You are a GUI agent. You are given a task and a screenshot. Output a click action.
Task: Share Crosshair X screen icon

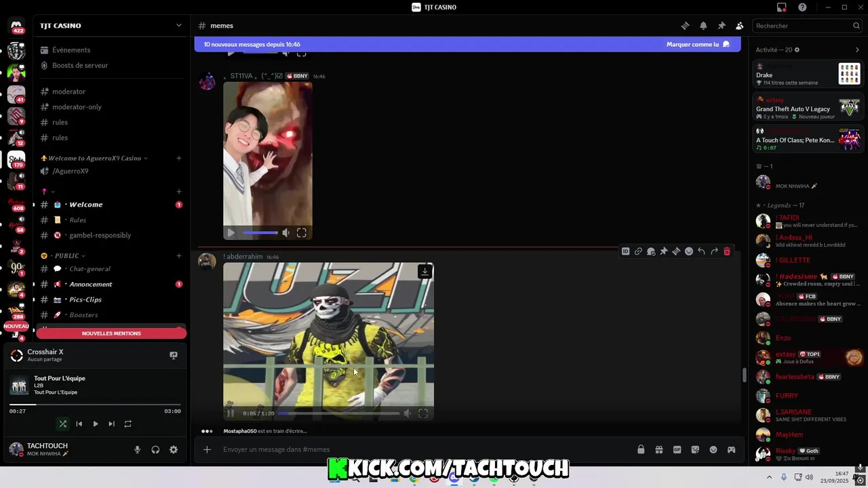pos(174,355)
